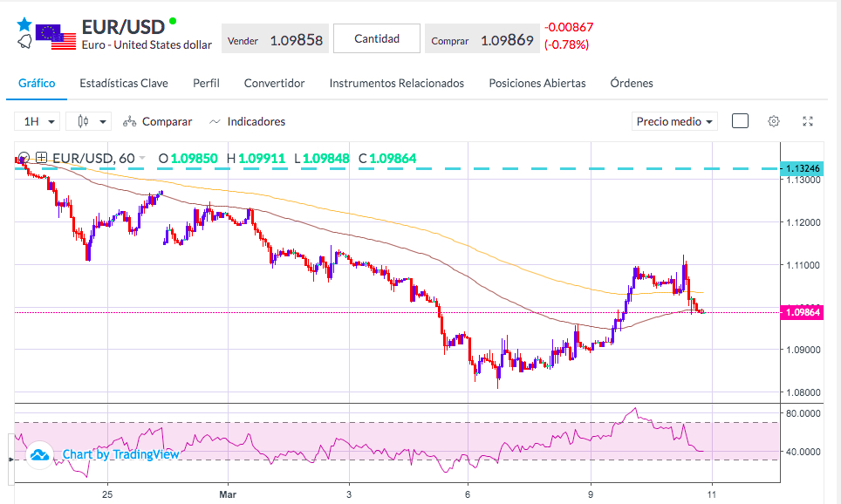Click the -0.00867 price change value
This screenshot has height=504, width=841.
coord(569,27)
